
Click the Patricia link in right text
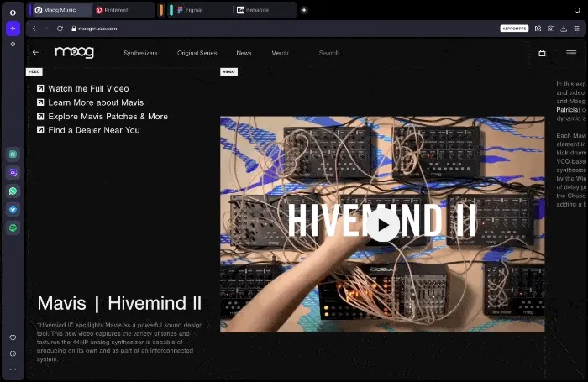(x=568, y=110)
